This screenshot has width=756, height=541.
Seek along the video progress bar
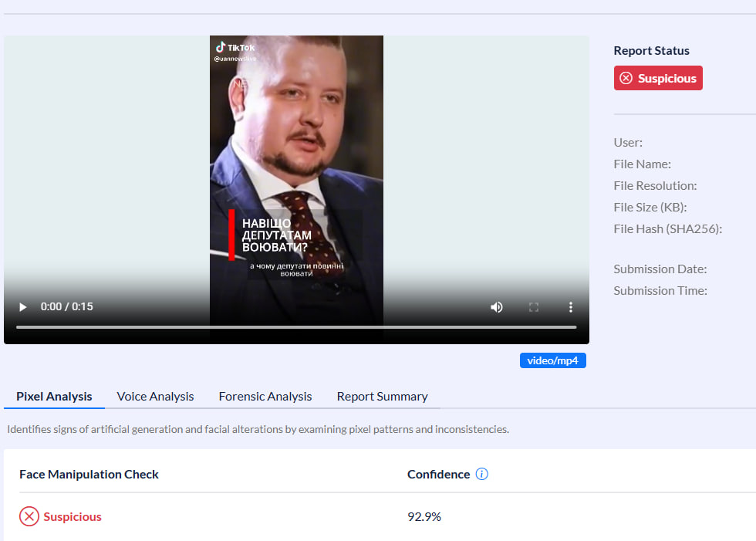point(296,327)
